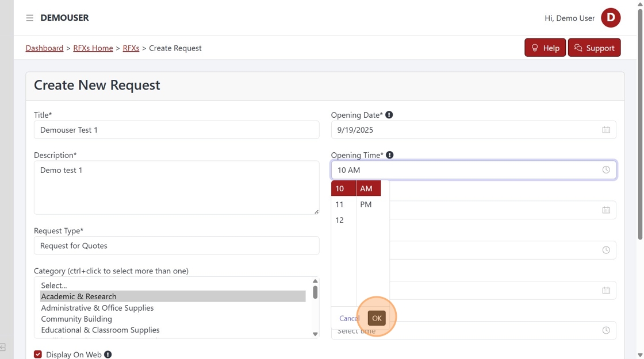Toggle the Display On Web checkbox
644x359 pixels.
coord(38,354)
